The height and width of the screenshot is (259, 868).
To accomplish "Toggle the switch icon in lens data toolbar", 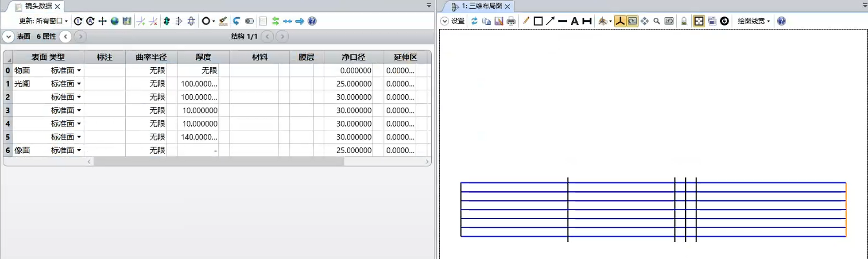I will (x=249, y=21).
